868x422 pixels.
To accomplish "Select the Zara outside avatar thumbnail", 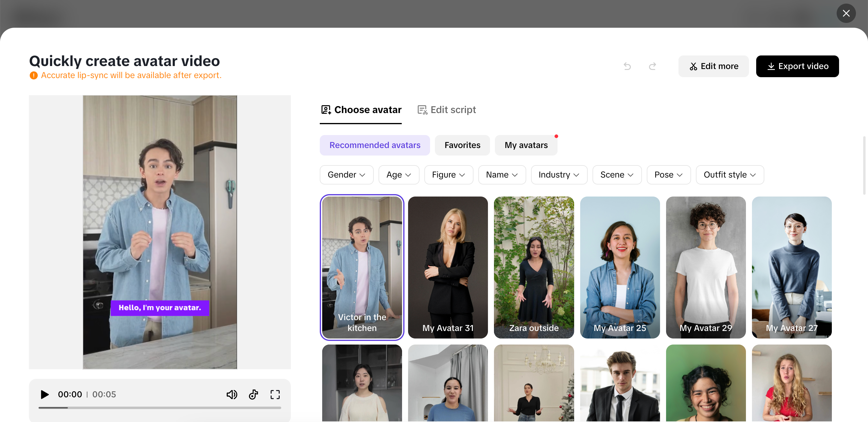I will point(534,267).
